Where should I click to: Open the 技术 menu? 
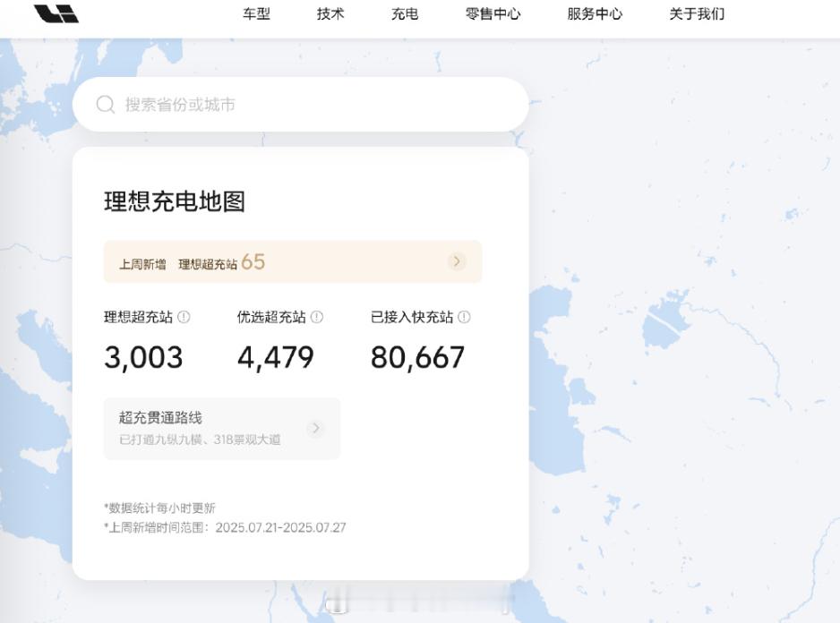(x=330, y=14)
